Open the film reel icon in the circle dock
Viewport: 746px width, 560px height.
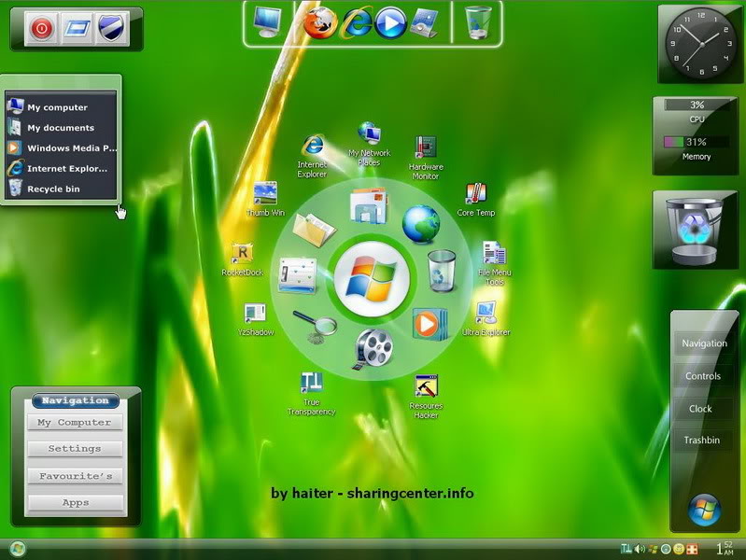(374, 349)
